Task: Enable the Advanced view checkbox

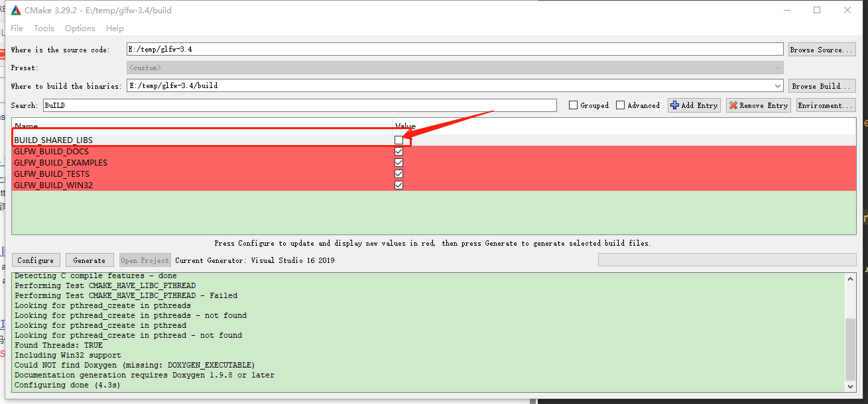Action: tap(621, 105)
